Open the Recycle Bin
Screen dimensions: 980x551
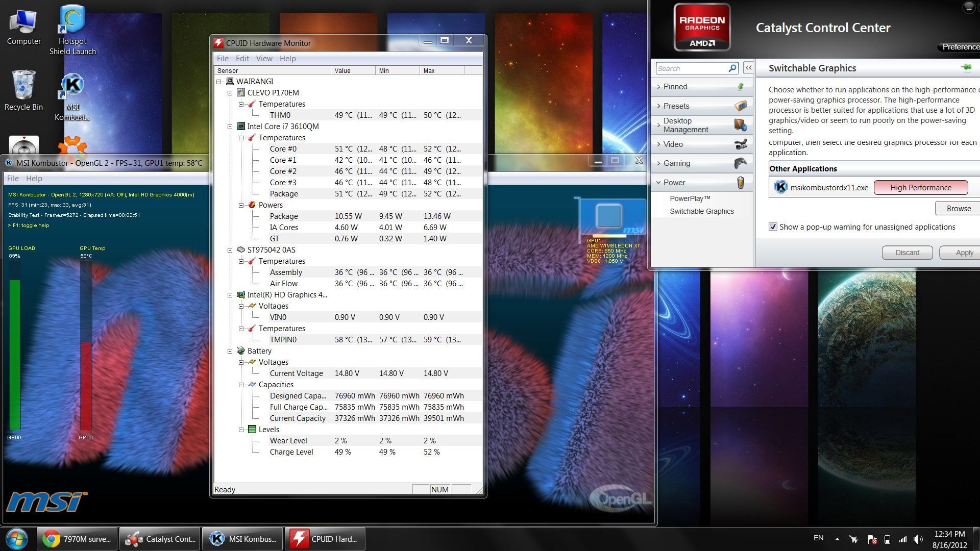(x=23, y=86)
